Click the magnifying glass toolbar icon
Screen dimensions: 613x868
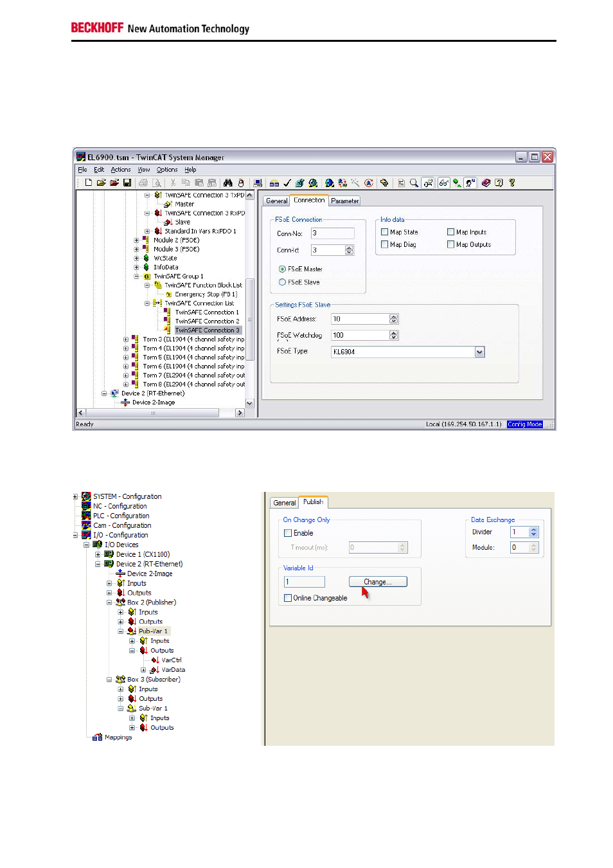[x=414, y=183]
